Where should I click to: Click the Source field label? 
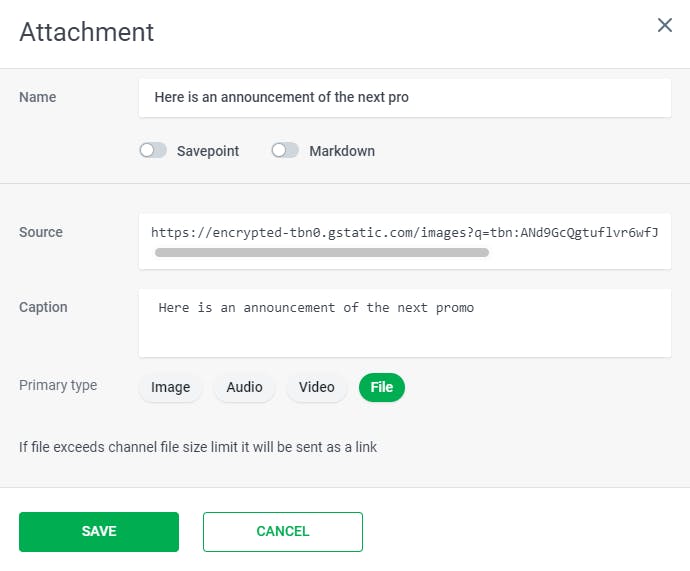click(x=41, y=232)
